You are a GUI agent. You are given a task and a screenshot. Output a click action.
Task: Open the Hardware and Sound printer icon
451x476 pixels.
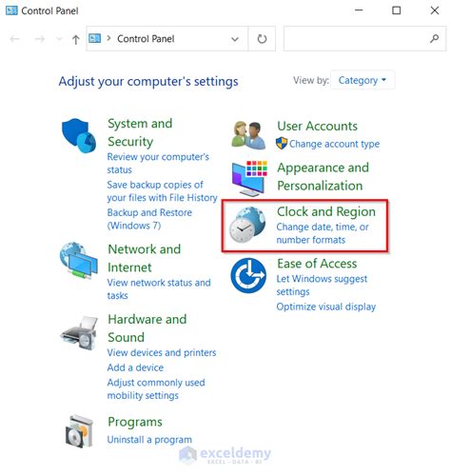tap(79, 333)
